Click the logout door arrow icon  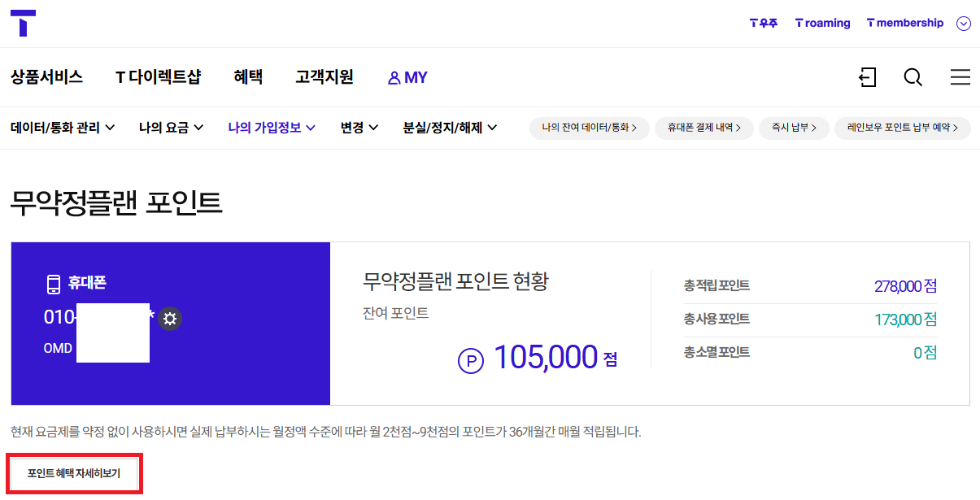pyautogui.click(x=867, y=77)
